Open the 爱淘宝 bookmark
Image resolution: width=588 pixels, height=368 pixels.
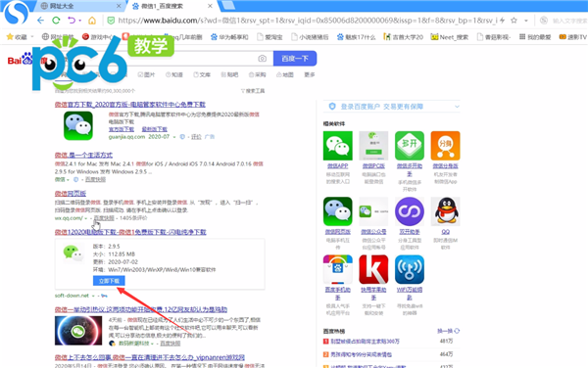point(269,36)
